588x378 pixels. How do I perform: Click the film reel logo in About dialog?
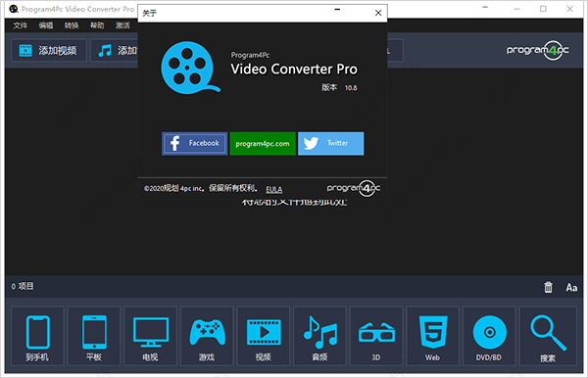pos(190,68)
